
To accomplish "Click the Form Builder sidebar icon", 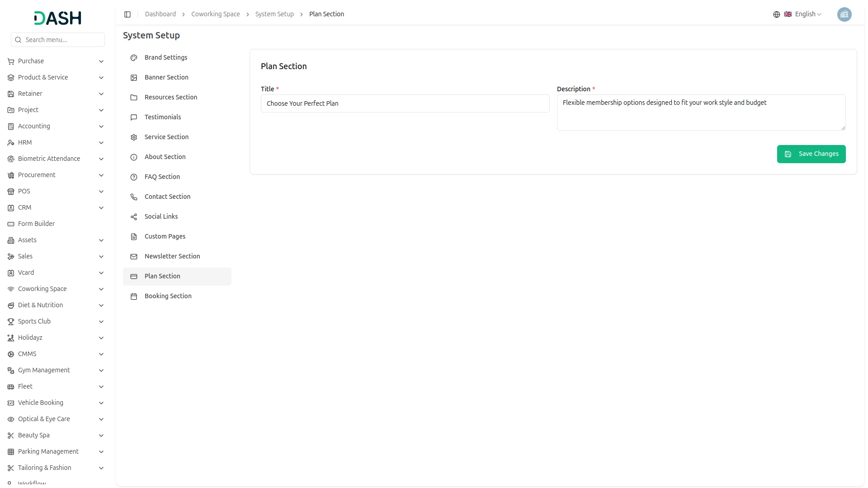I will (x=11, y=224).
